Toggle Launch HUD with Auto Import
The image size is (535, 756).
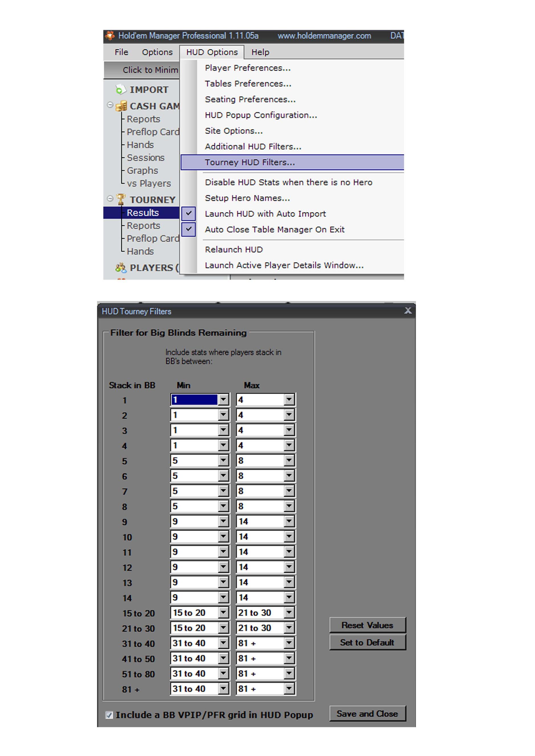189,213
